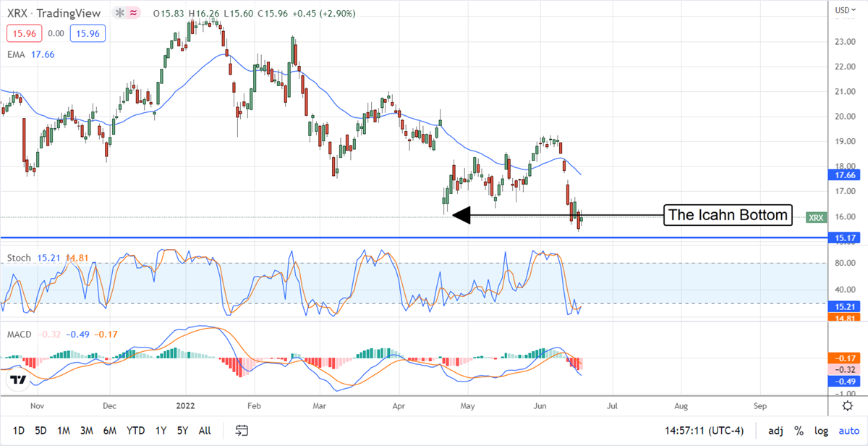Select the 1D time range
Viewport: 868px width, 446px height.
(x=18, y=431)
